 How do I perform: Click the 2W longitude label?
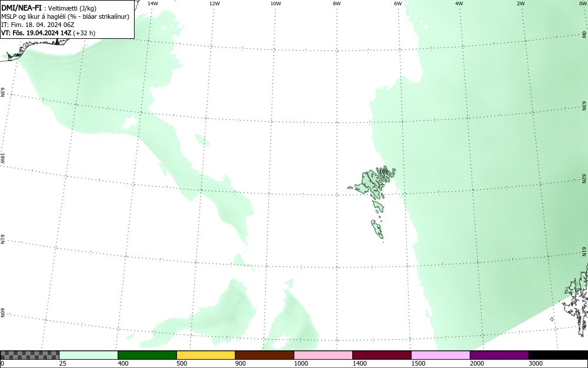pyautogui.click(x=520, y=4)
